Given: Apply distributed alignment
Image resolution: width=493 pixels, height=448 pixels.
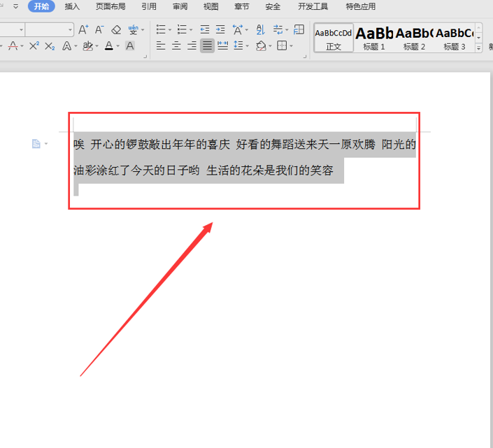Looking at the screenshot, I should click(x=222, y=46).
